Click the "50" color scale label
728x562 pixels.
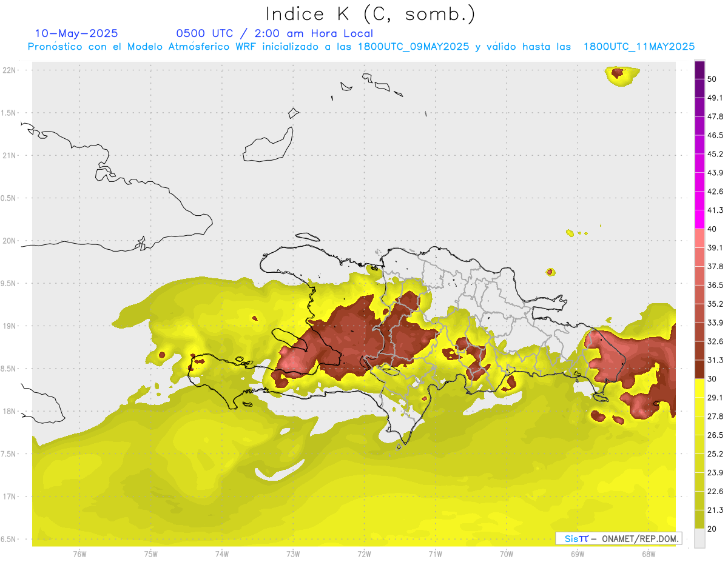point(712,79)
